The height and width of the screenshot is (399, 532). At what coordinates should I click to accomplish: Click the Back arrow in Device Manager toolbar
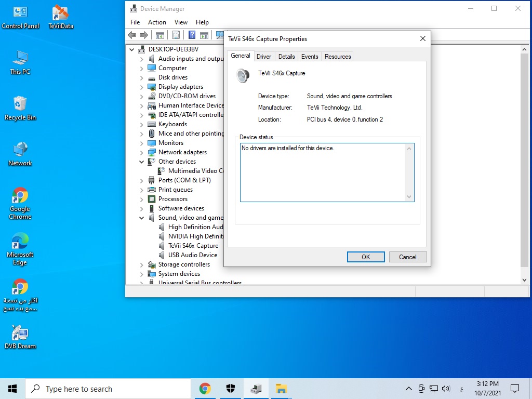[132, 35]
